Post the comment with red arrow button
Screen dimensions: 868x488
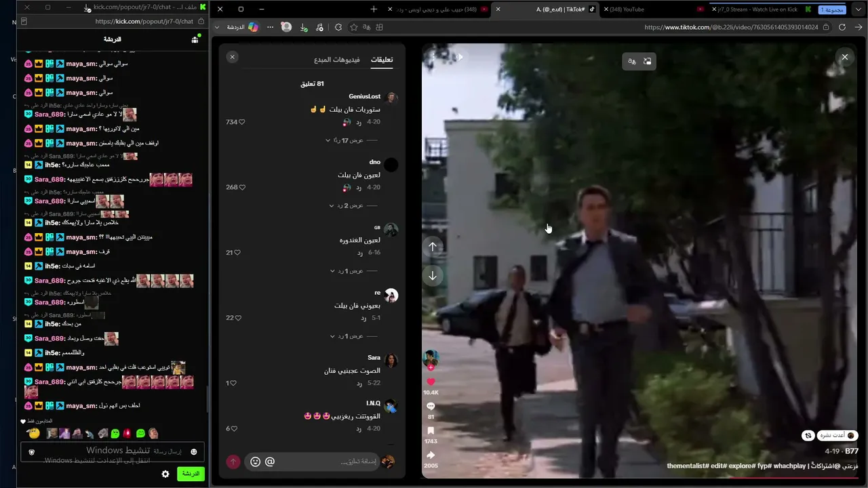click(233, 462)
